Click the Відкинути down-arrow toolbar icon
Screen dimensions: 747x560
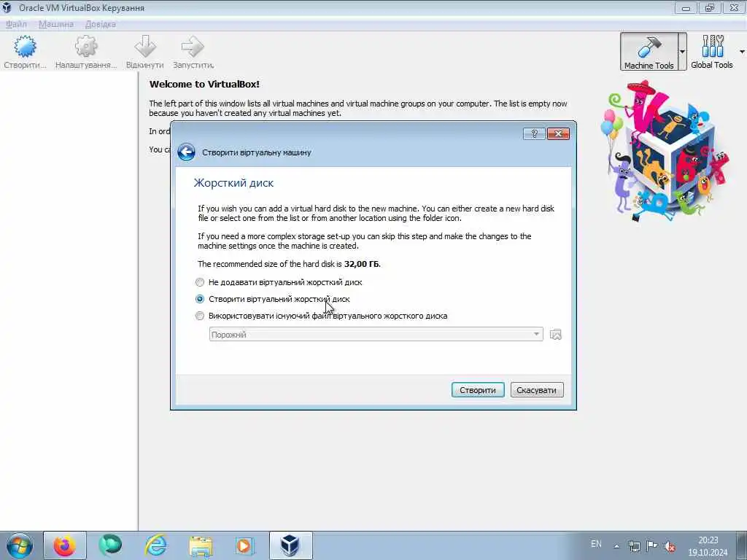point(145,47)
